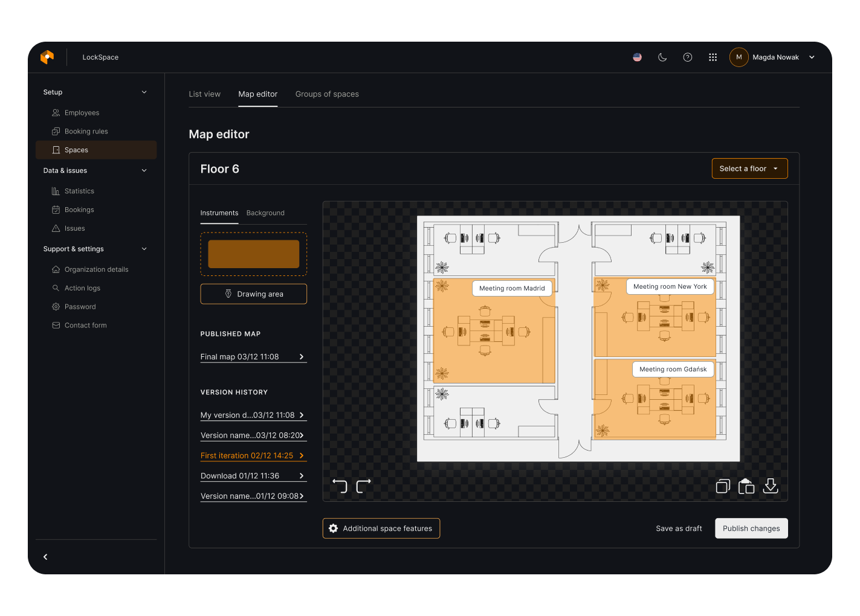Open Version name...03/12 08:20 entry
Screen dimensions: 860x616
click(x=254, y=435)
